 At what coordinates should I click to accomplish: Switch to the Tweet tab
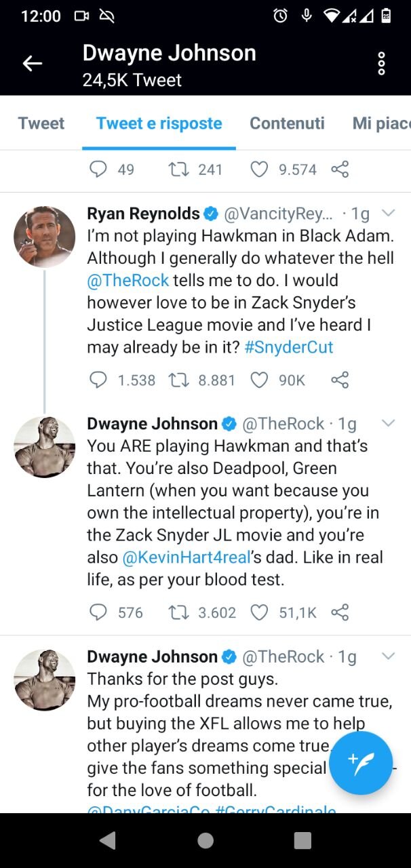[41, 123]
